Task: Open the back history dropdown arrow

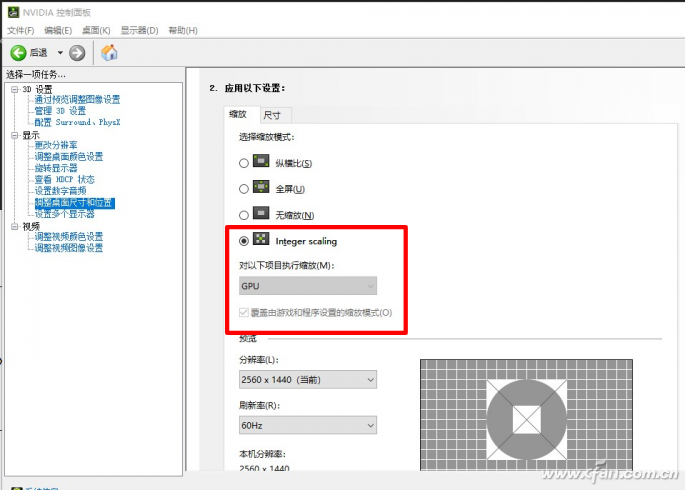Action: (60, 53)
